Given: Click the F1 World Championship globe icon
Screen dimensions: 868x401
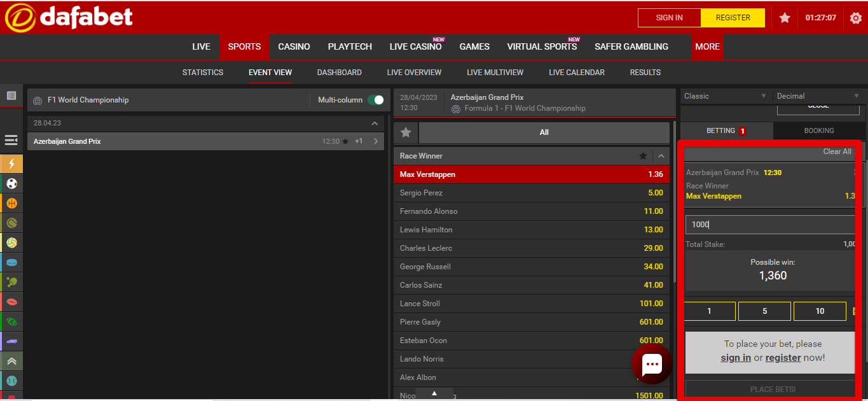Looking at the screenshot, I should click(x=38, y=100).
